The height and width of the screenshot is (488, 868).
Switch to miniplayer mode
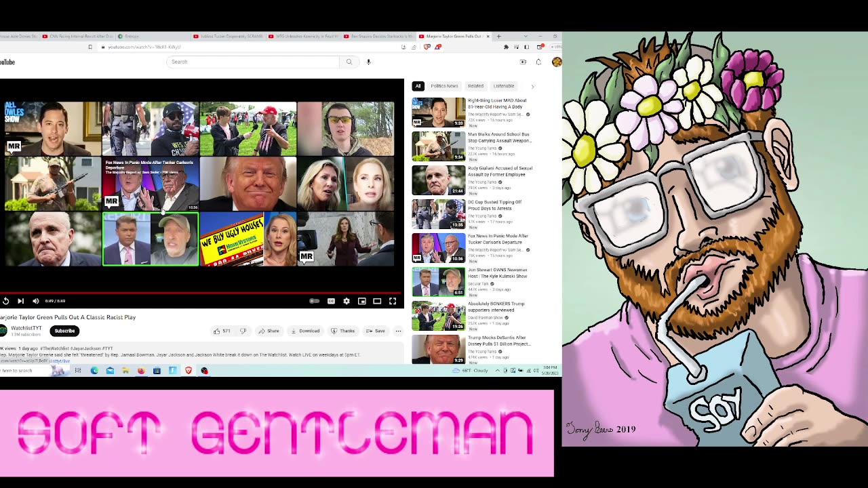(362, 301)
